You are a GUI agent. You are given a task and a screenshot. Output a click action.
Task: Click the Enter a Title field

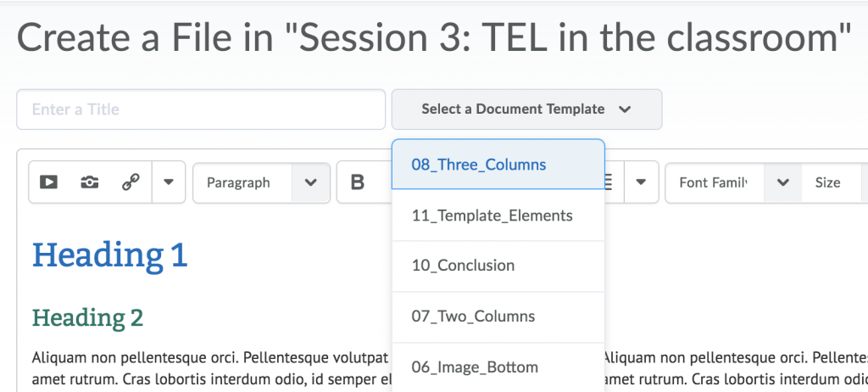201,109
